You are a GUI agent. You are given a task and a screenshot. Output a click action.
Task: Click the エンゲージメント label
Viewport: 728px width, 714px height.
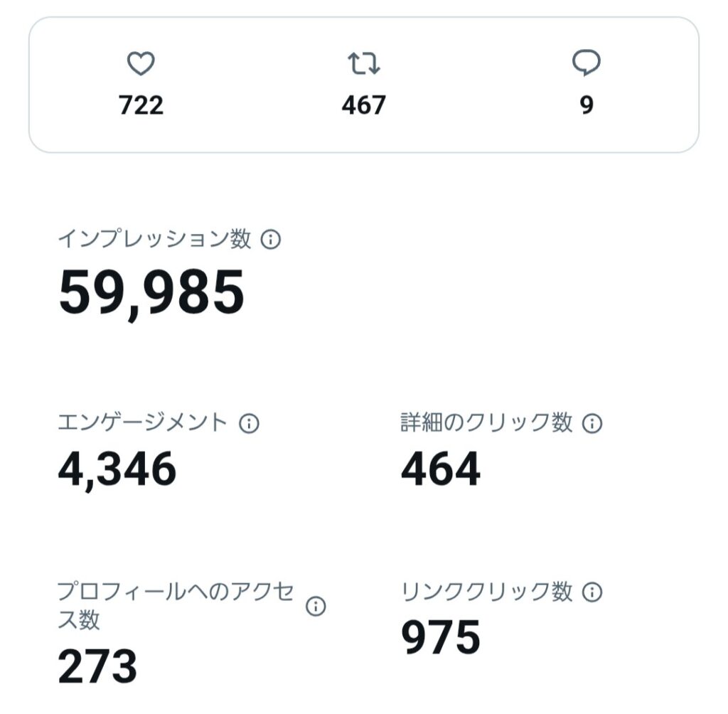coord(142,422)
